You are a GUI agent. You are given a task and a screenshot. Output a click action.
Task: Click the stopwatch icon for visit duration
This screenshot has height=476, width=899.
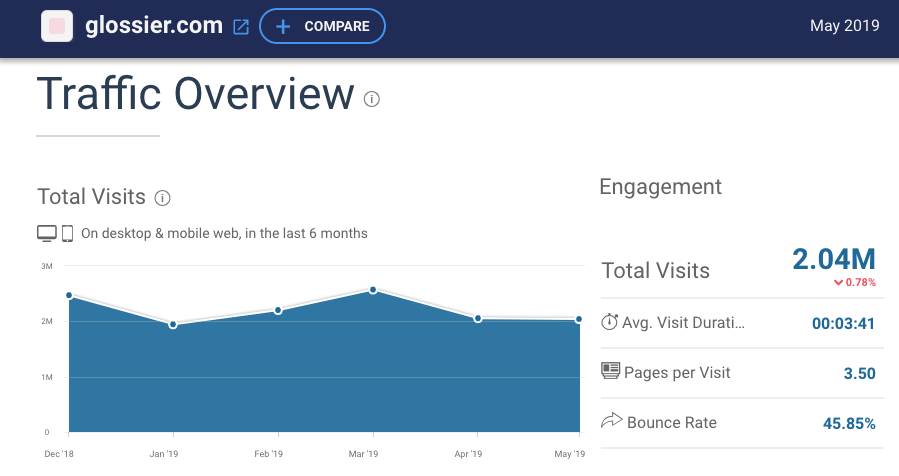click(609, 322)
